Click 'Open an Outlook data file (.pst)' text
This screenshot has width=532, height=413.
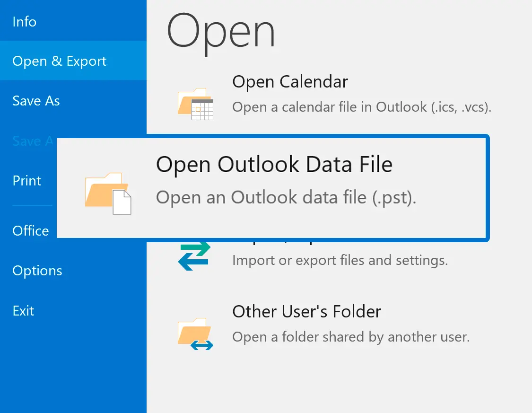pyautogui.click(x=286, y=197)
